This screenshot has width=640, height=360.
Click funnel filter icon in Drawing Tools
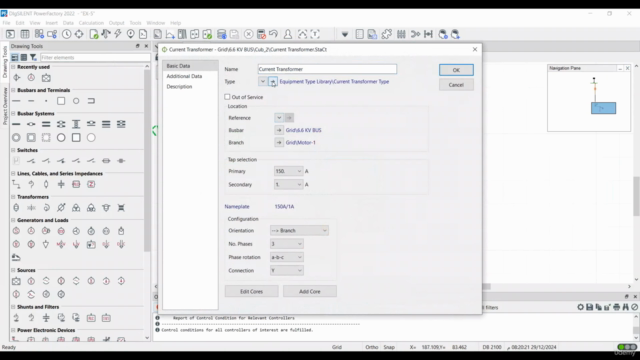coord(33,58)
